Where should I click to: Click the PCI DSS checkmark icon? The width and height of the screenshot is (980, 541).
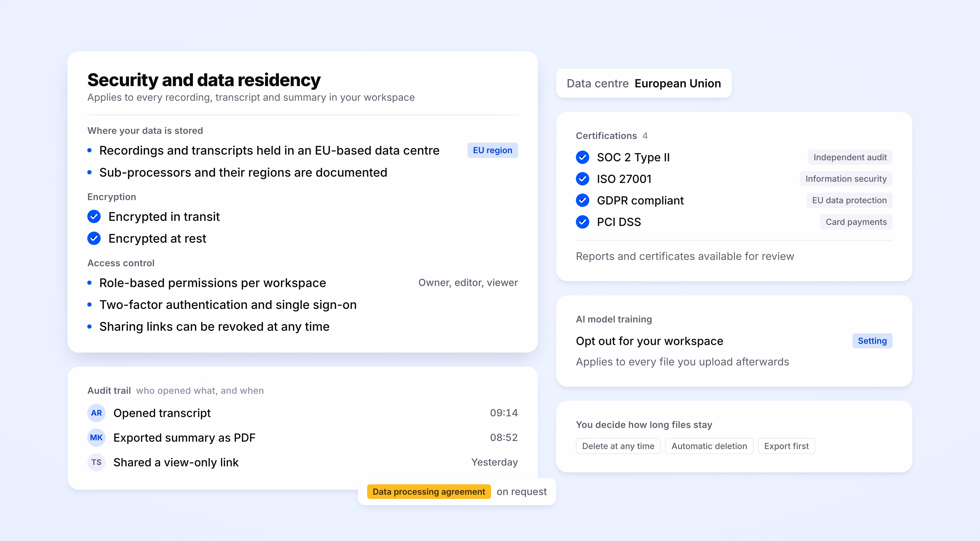pyautogui.click(x=582, y=222)
